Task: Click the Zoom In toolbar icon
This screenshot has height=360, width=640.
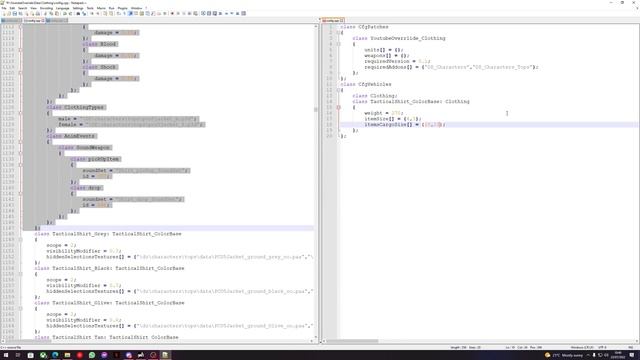Action: [92, 13]
